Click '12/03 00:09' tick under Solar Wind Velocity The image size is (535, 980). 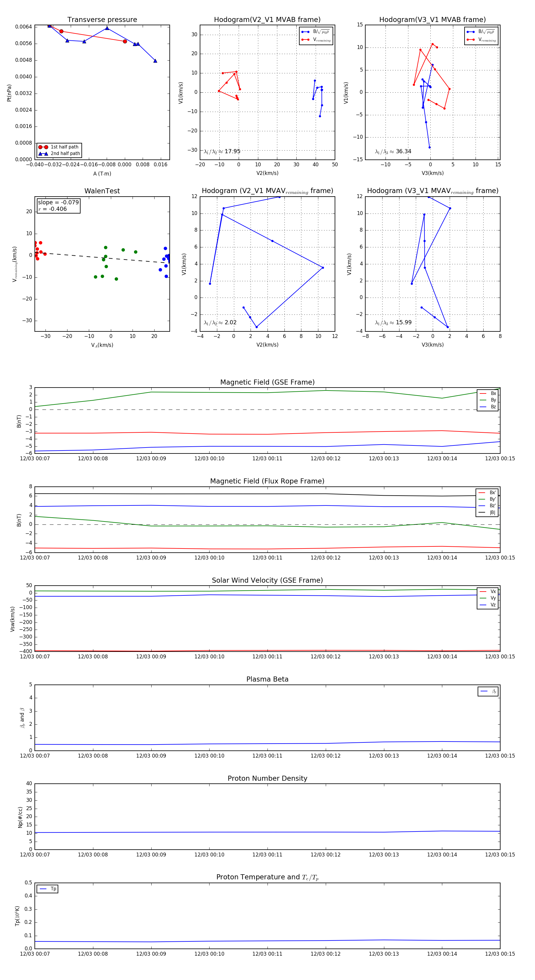151,657
